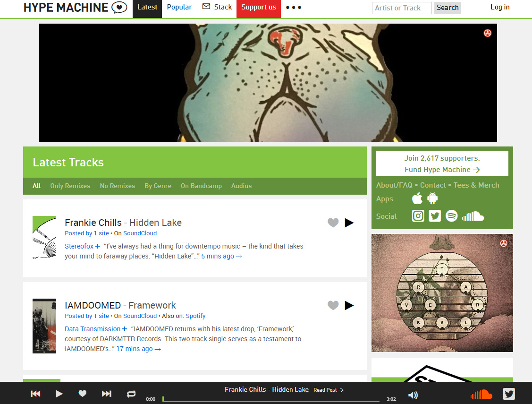The width and height of the screenshot is (532, 404).
Task: Follow Data Transmission with the plus icon
Action: 125,329
